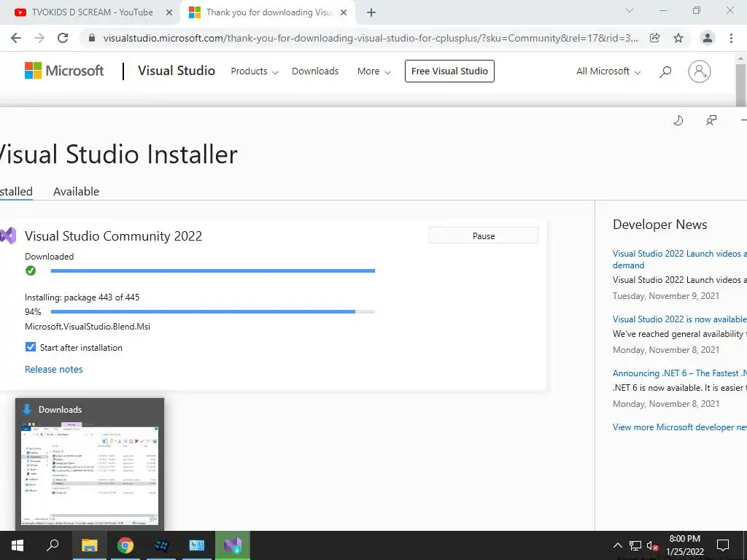Click the installer feedback person icon
This screenshot has height=560, width=747.
point(711,120)
